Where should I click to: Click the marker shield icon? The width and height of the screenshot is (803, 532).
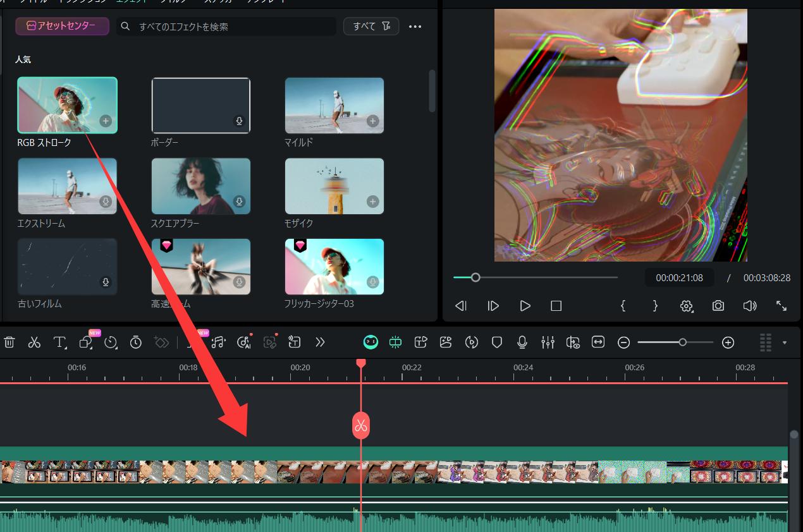(497, 342)
